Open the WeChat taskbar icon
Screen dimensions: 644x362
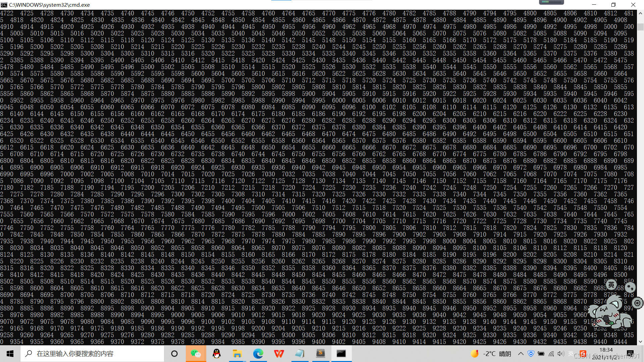196,354
